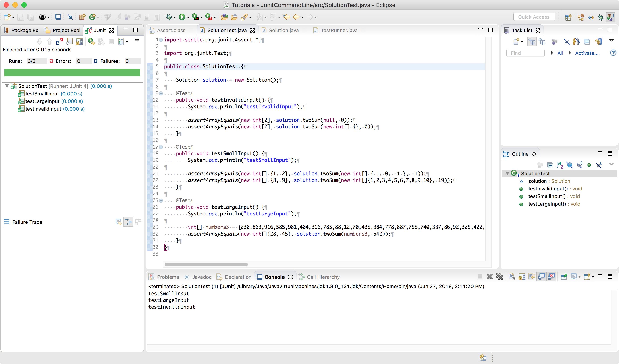Click the Last Edit Location arrow icon
This screenshot has width=619, height=364.
point(287,17)
